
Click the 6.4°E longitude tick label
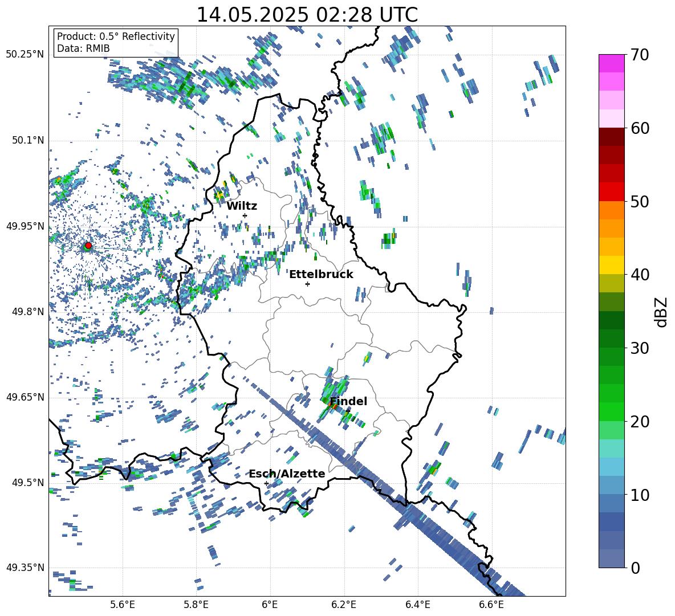pyautogui.click(x=417, y=605)
